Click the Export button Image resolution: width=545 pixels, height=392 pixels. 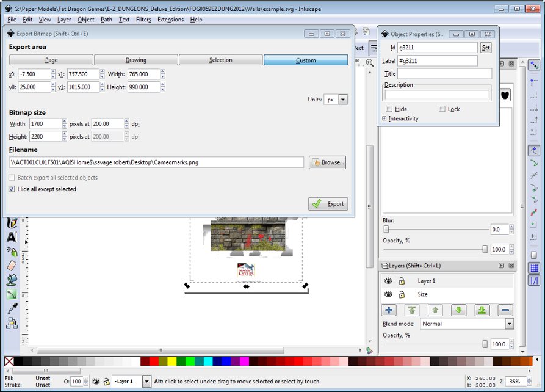pos(328,204)
